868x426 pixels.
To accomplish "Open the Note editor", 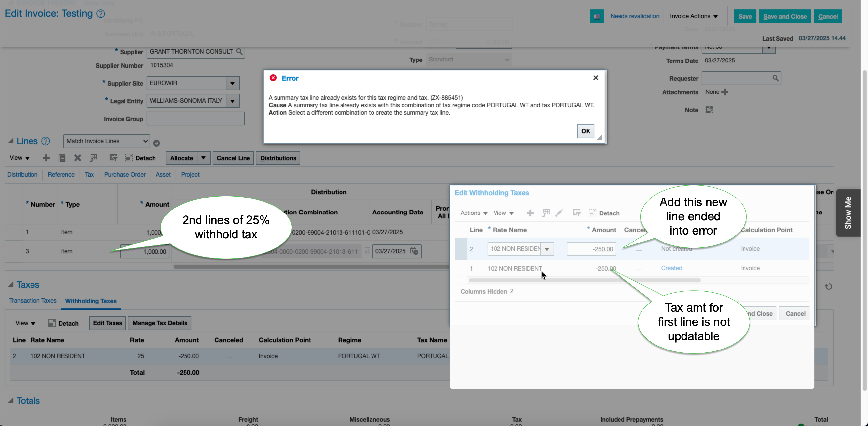I will coord(709,109).
